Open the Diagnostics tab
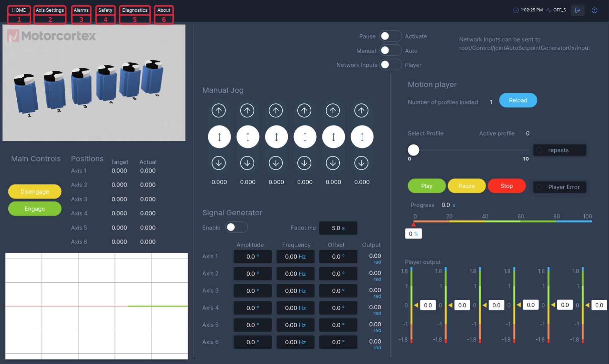The image size is (609, 364). tap(135, 10)
